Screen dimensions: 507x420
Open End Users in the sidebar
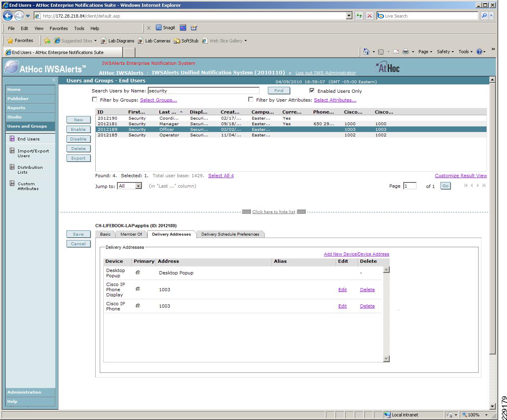pyautogui.click(x=28, y=139)
